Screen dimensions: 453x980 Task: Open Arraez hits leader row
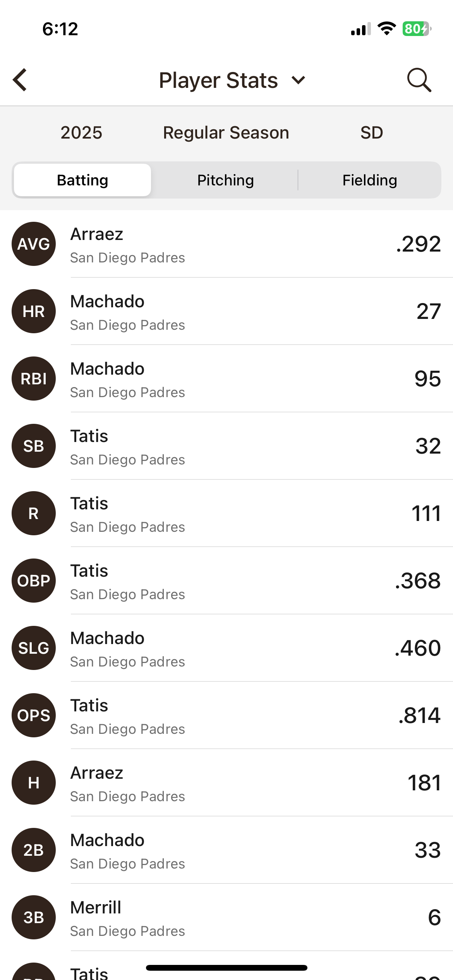point(232,783)
